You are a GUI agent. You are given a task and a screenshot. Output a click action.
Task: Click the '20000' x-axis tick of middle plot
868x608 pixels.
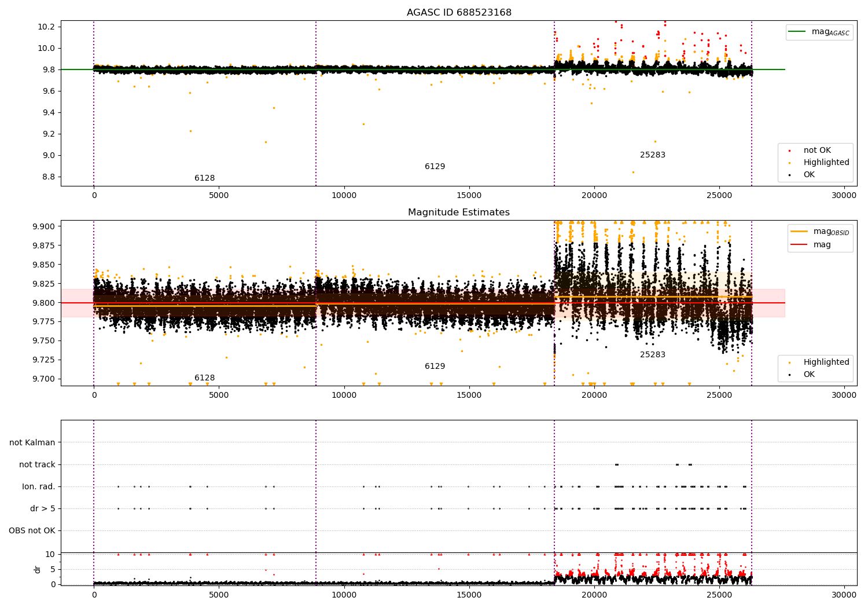(x=594, y=395)
